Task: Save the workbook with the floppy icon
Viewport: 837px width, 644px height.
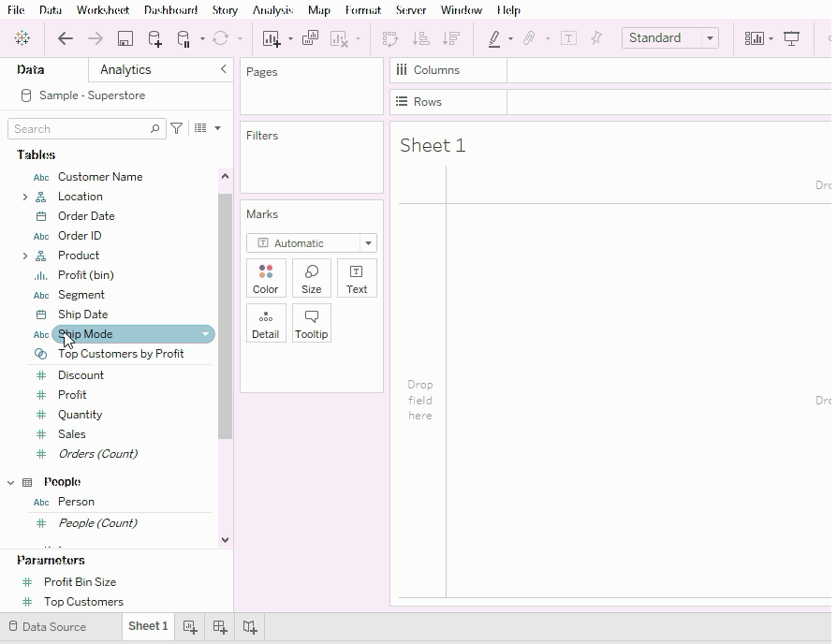Action: [125, 38]
